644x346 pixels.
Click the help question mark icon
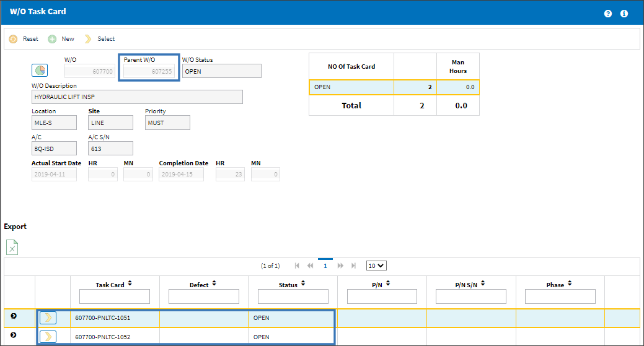(x=608, y=14)
